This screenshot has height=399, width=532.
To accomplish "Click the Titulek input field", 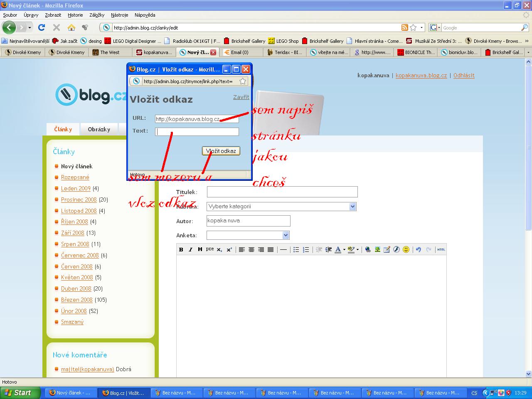I will [282, 192].
